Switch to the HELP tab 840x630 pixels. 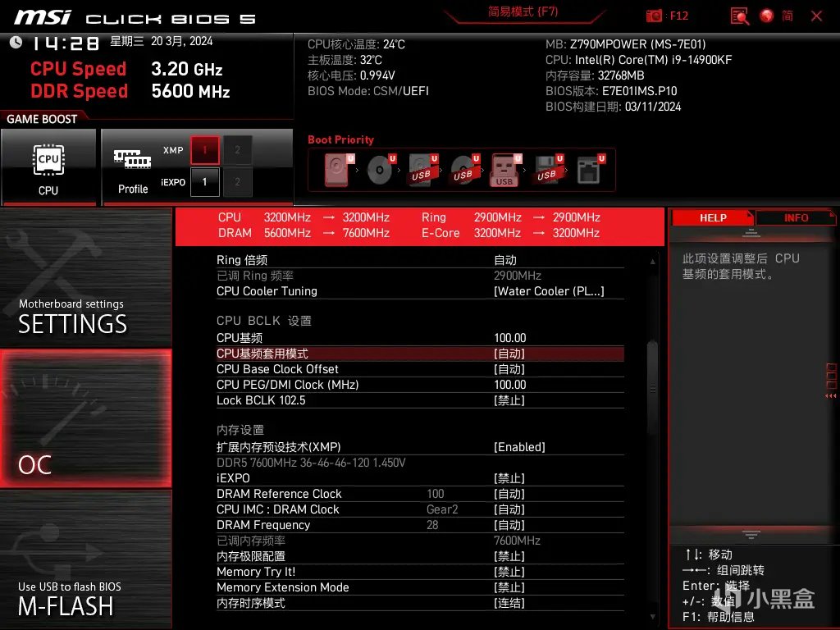tap(713, 217)
